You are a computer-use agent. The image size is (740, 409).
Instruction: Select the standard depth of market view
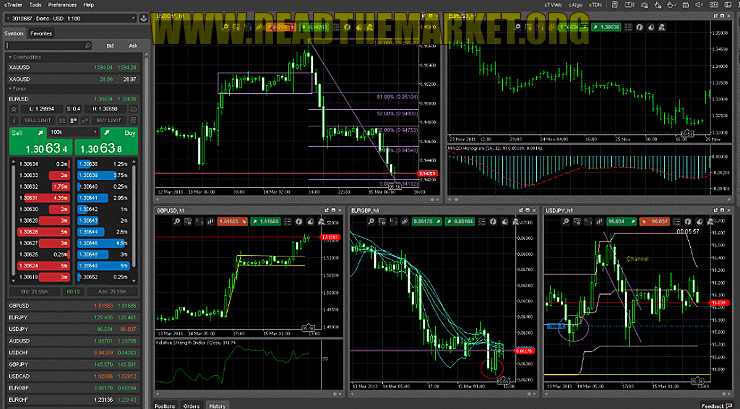click(x=62, y=120)
